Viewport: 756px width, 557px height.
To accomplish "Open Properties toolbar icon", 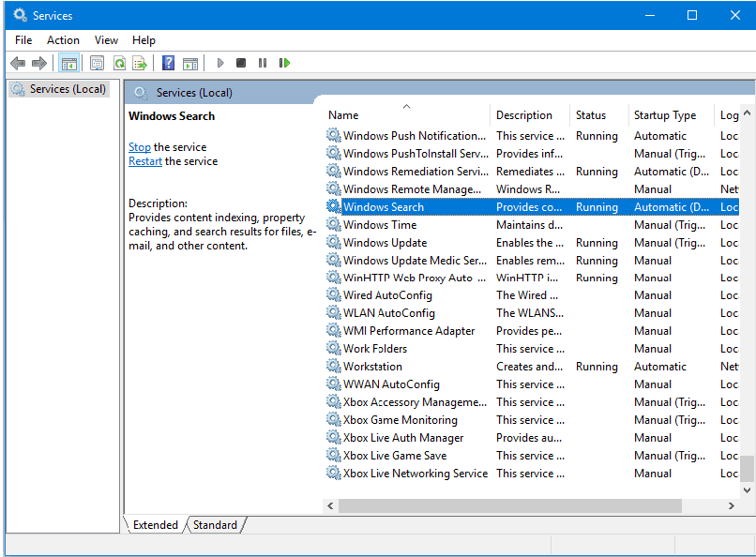I will click(x=97, y=63).
